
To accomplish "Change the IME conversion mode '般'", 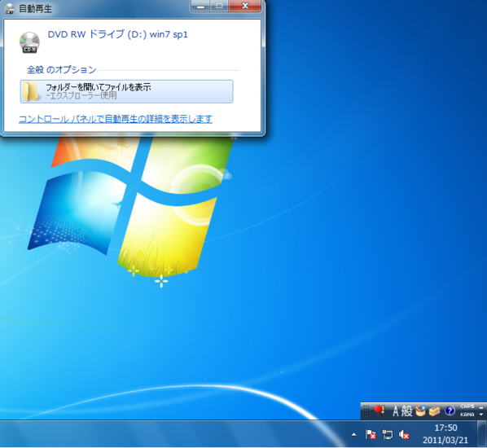I will (x=406, y=411).
